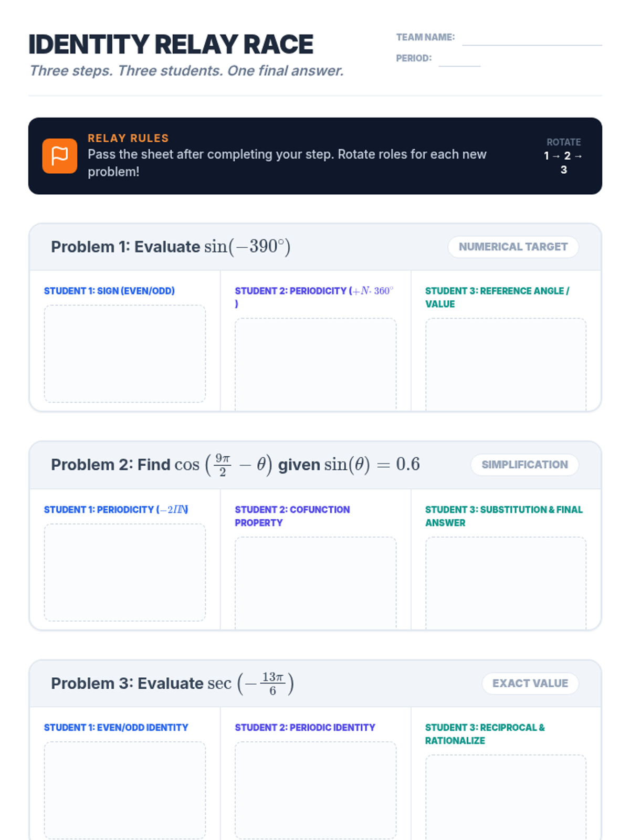Screen dimensions: 630x840
Task: Click the Numerical Target badge
Action: pyautogui.click(x=513, y=247)
